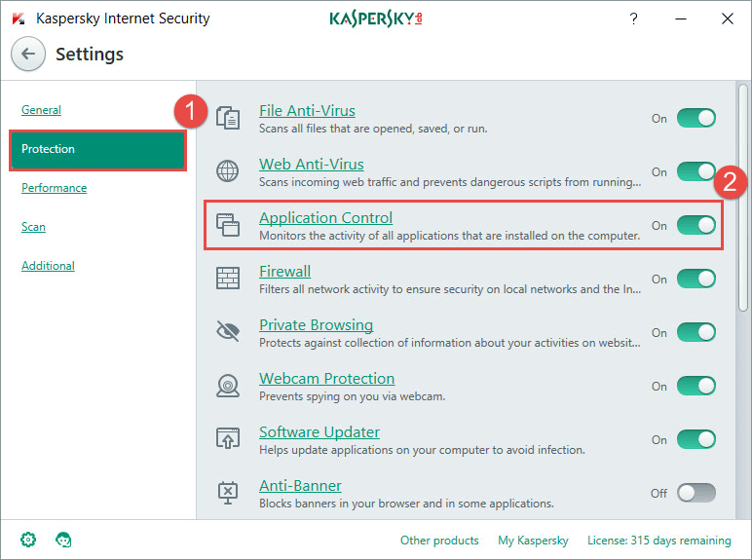
Task: Click the support agent icon at bottom
Action: pyautogui.click(x=63, y=540)
